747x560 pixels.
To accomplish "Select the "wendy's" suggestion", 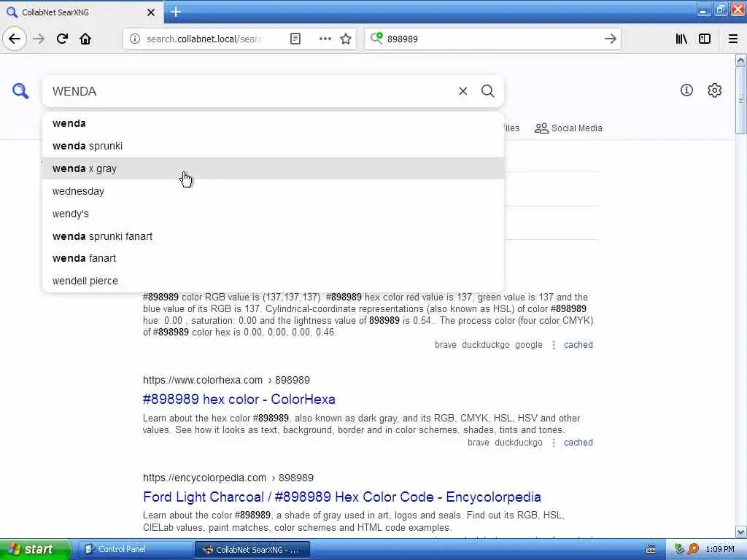I will (x=274, y=214).
